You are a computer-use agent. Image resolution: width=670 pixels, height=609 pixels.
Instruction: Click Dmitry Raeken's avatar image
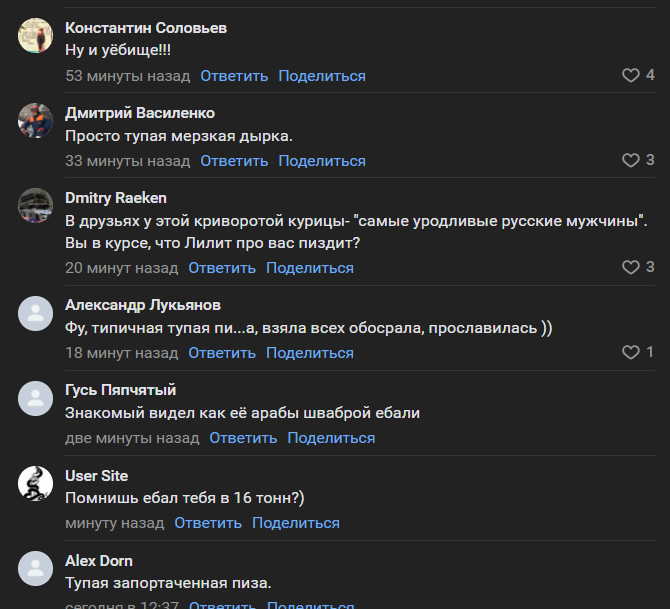pos(35,206)
